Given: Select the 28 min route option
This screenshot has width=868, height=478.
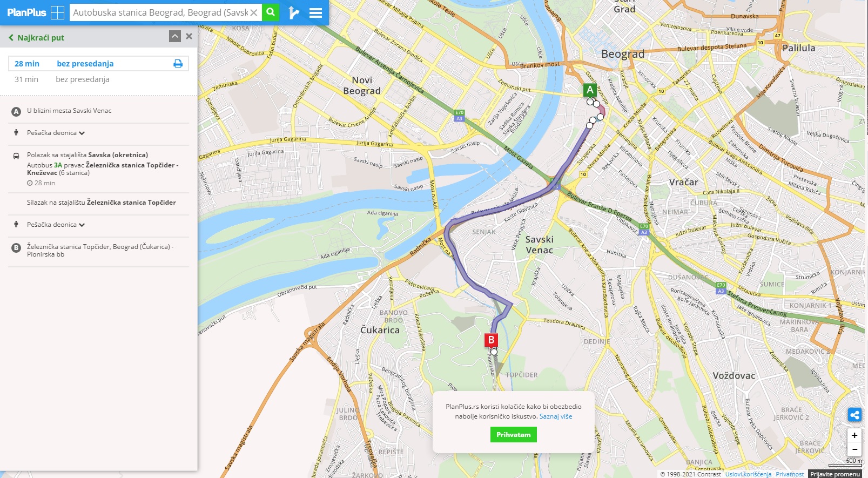Looking at the screenshot, I should (98, 64).
